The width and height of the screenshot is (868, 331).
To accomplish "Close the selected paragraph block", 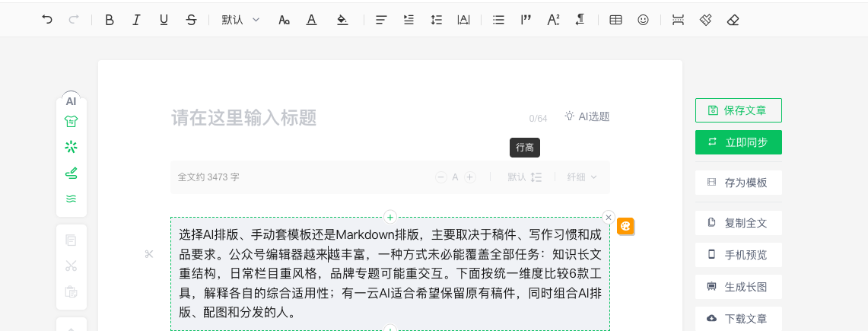I will point(609,217).
